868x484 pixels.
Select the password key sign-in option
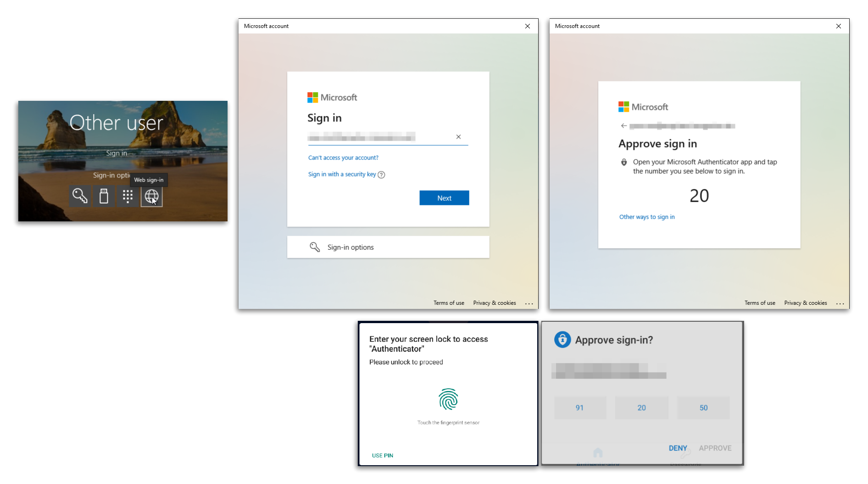(x=79, y=196)
